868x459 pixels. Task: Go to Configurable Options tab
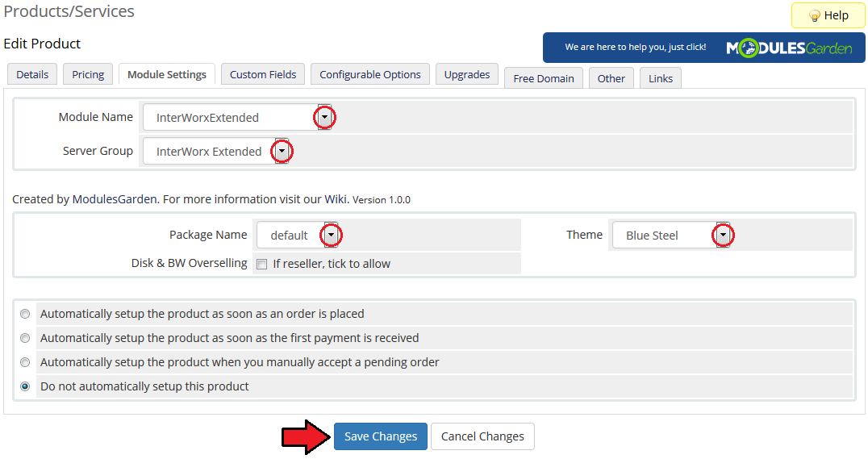369,74
